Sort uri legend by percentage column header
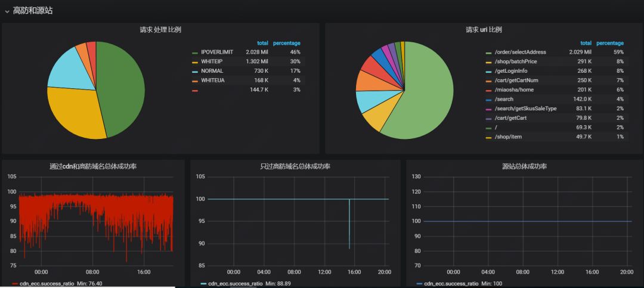Image resolution: width=644 pixels, height=288 pixels. 610,43
